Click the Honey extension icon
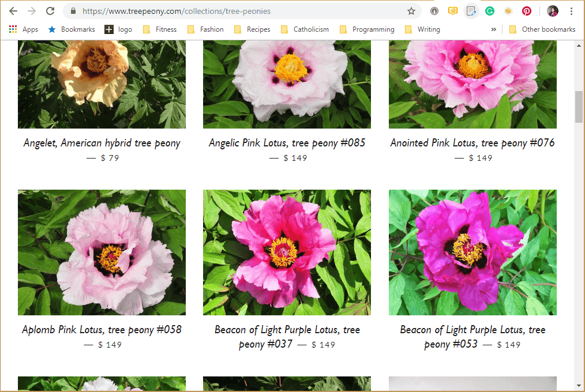Image resolution: width=585 pixels, height=392 pixels. click(508, 11)
